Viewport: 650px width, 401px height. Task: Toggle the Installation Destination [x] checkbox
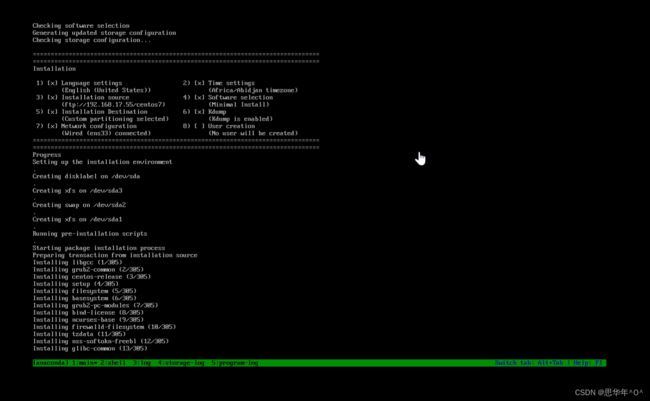click(52, 112)
